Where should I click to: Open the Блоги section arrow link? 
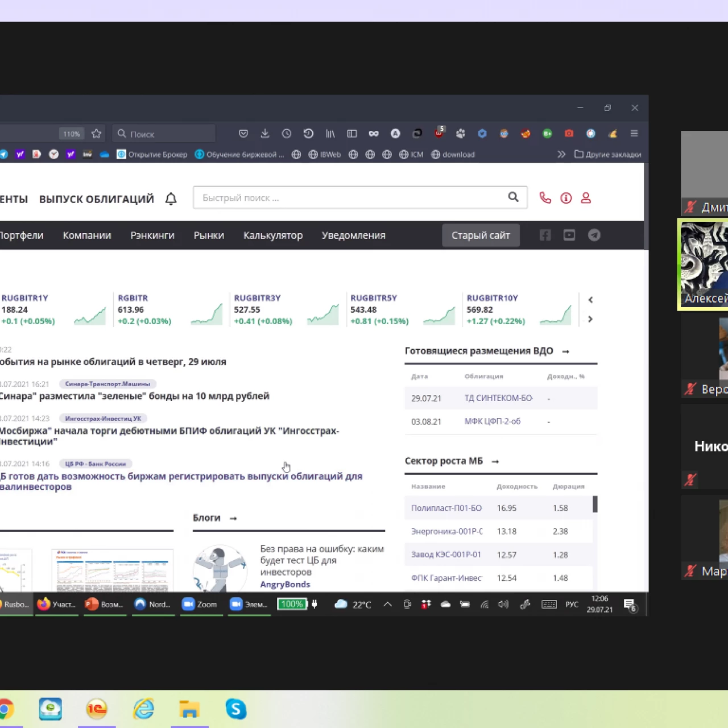233,518
